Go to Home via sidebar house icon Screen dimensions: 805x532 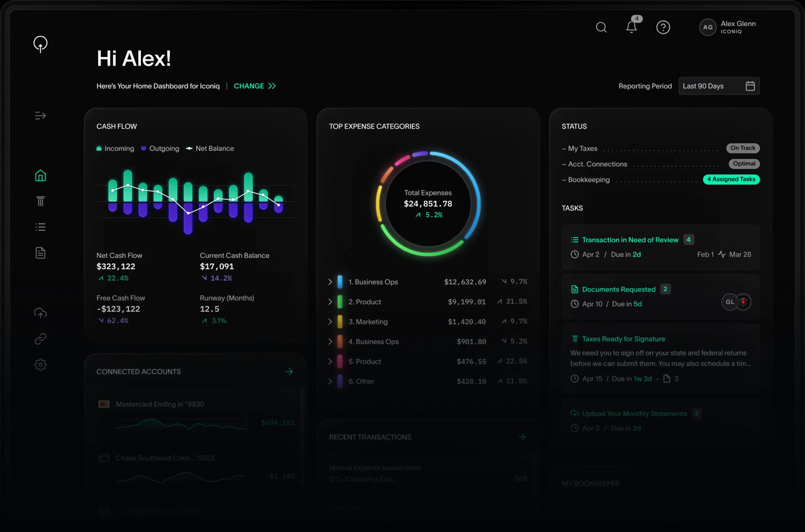(x=40, y=176)
